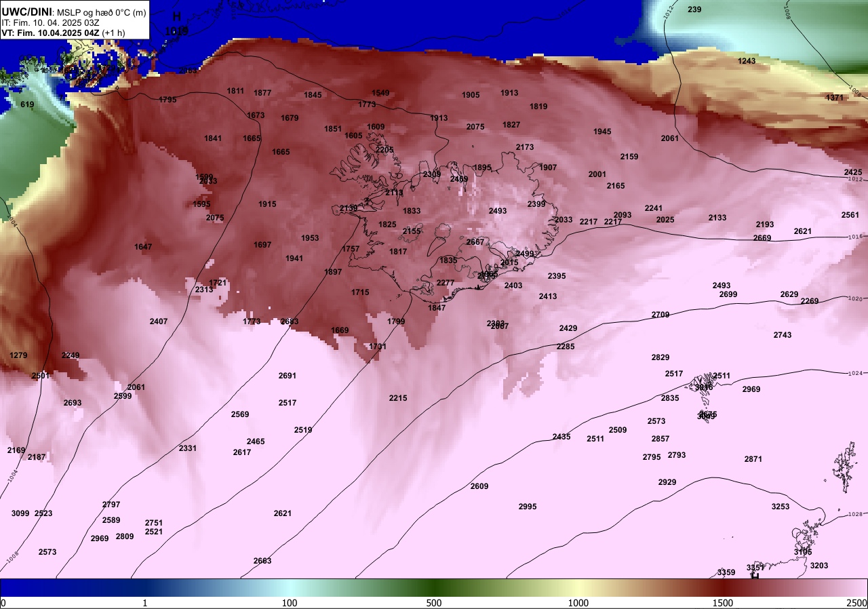
Task: Click the height value 3099
Action: point(20,513)
